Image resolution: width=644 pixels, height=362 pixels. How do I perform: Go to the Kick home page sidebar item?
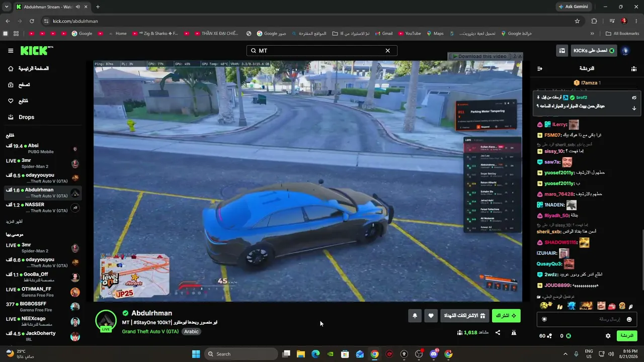pos(30,68)
